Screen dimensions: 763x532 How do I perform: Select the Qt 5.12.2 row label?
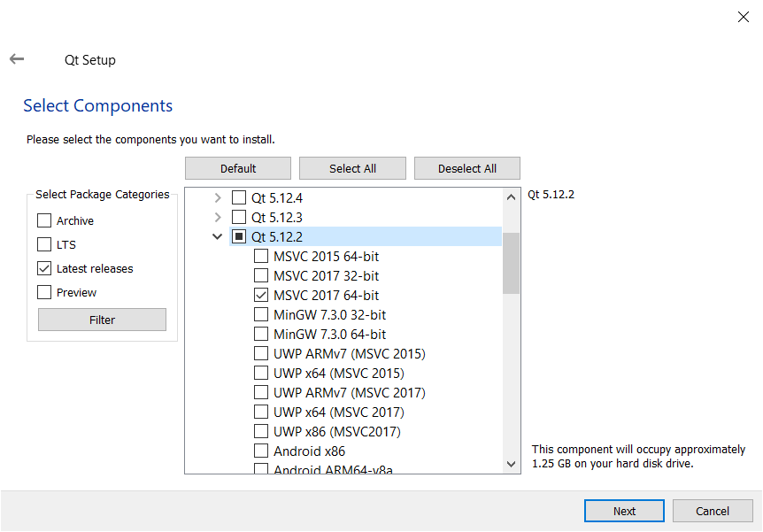point(277,237)
